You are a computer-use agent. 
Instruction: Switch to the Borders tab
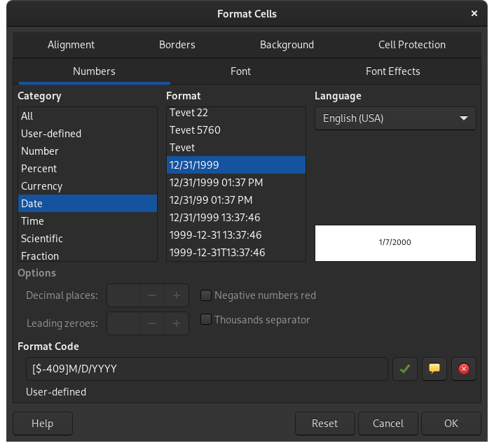tap(177, 45)
